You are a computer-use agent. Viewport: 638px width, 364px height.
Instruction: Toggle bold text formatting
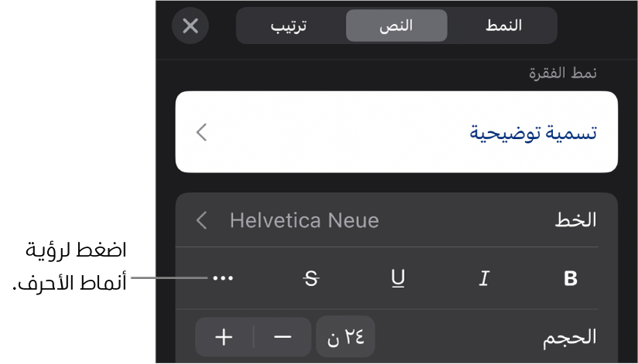point(571,279)
